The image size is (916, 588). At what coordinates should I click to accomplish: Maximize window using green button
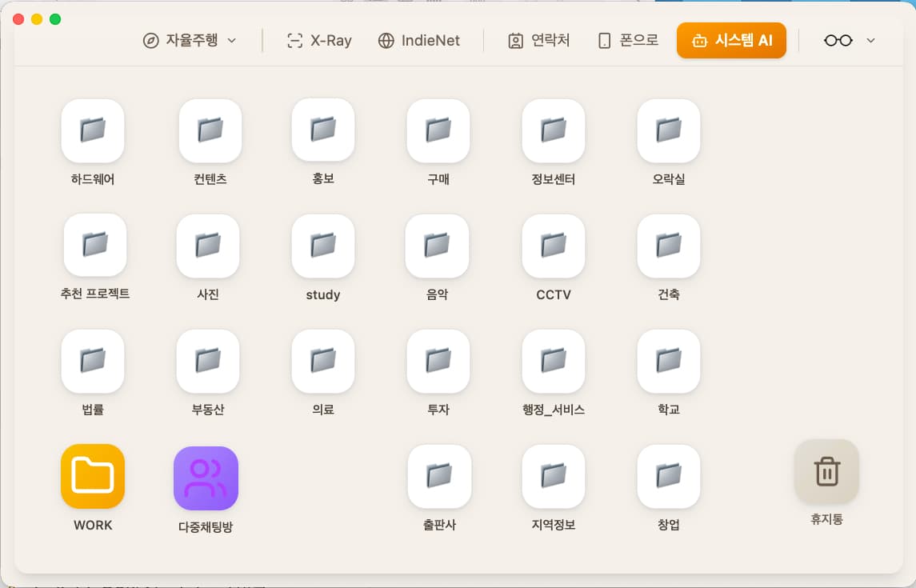tap(55, 19)
